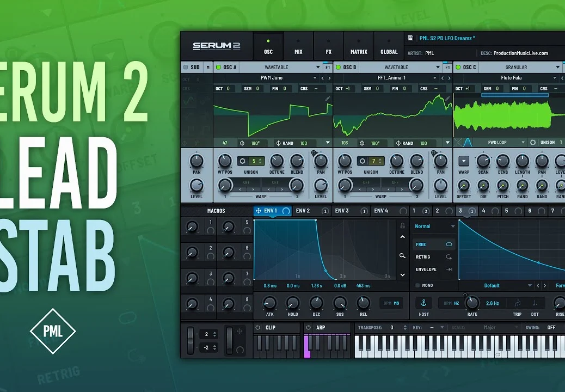Select the LFO FREE trigger mode
This screenshot has width=565, height=392.
[433, 244]
